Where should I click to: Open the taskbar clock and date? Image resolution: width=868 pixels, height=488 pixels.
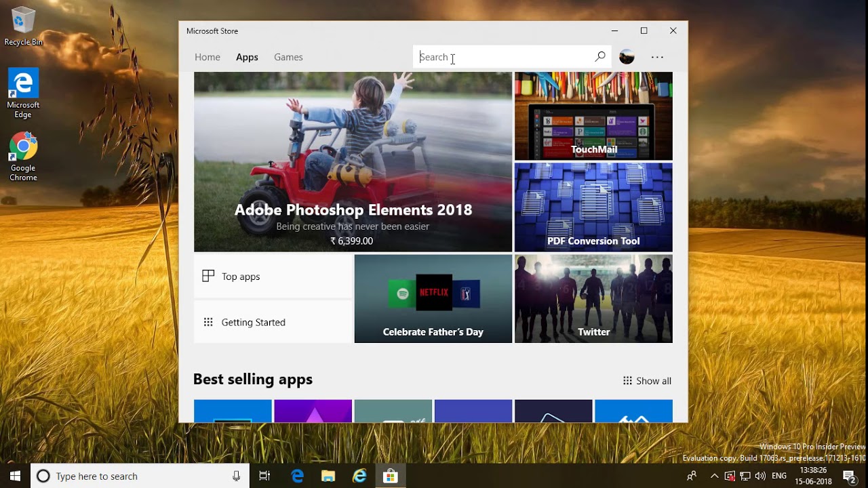(815, 476)
